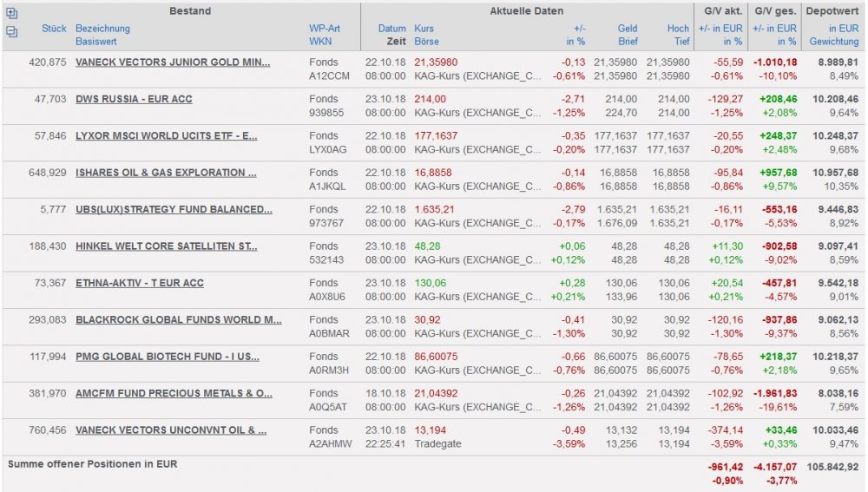Screen dimensions: 868x492
Task: Click HINKEL WELT CORE SATELLITEN fund name
Action: coord(166,246)
